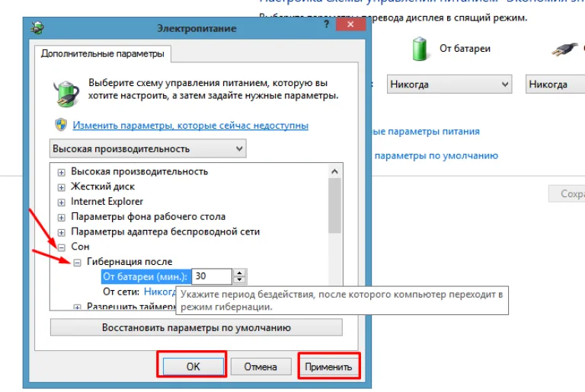The image size is (585, 392).
Task: Decrease battery hibernation minutes with the down arrow
Action: pos(239,280)
